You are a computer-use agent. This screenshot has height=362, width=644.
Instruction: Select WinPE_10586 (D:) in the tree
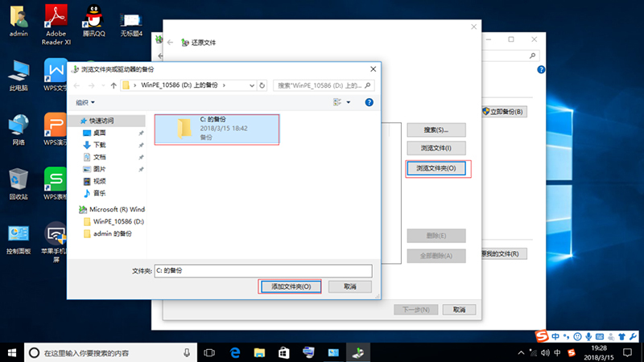pos(114,221)
